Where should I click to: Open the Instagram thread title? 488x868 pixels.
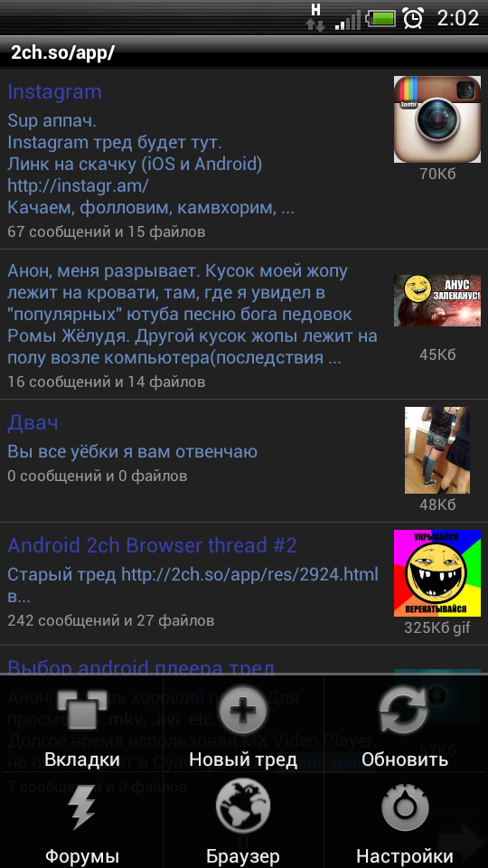pyautogui.click(x=55, y=92)
